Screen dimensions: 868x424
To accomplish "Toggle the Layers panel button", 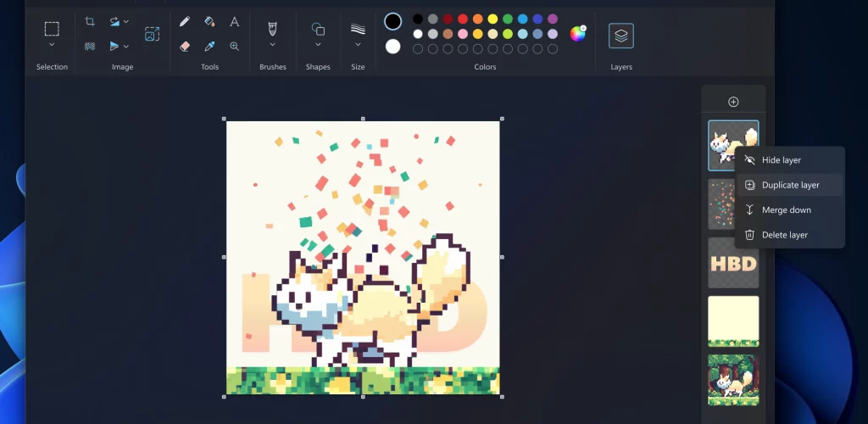I will click(x=621, y=36).
